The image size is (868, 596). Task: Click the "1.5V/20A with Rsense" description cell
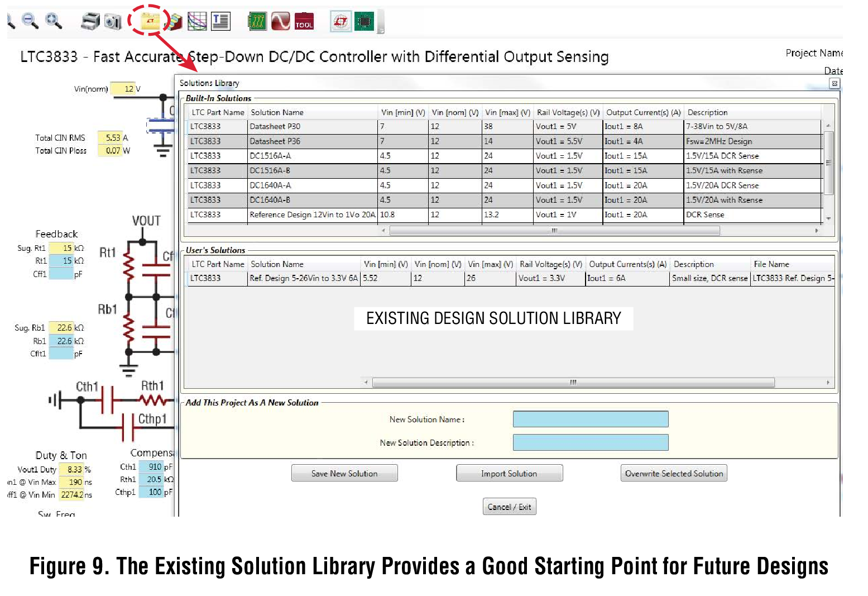pyautogui.click(x=752, y=200)
